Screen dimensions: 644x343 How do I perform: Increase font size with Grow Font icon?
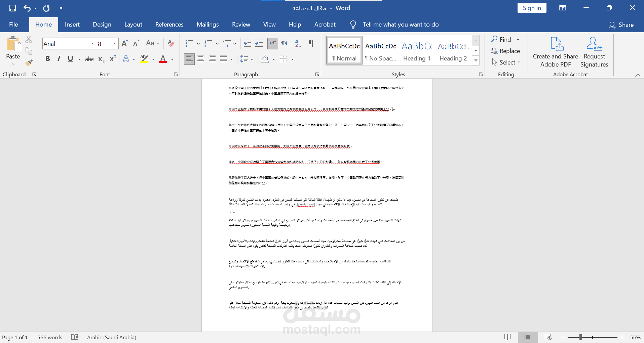tap(124, 43)
